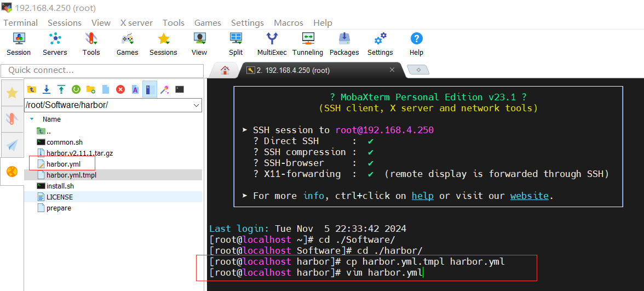This screenshot has height=291, width=644.
Task: Open the Macros menu
Action: [288, 22]
